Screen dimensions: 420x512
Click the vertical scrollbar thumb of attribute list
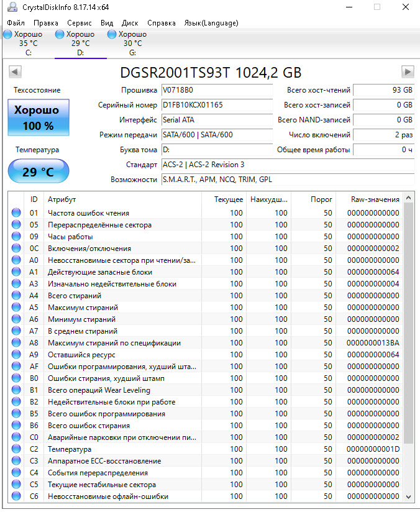tap(408, 323)
